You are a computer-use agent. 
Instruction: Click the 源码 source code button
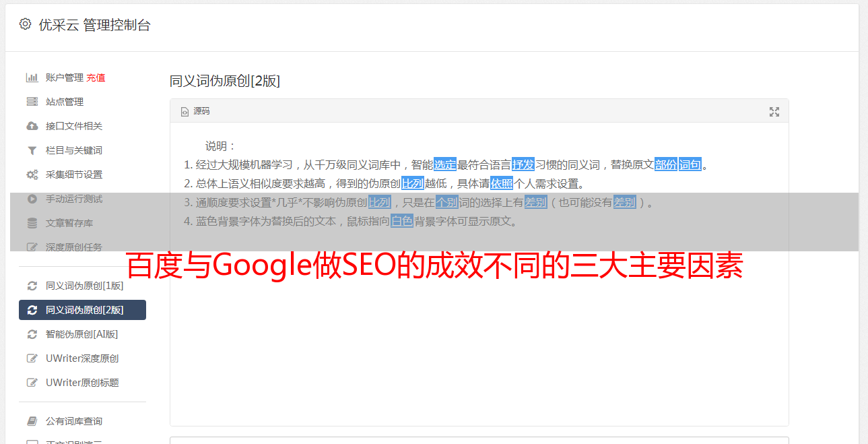(195, 111)
